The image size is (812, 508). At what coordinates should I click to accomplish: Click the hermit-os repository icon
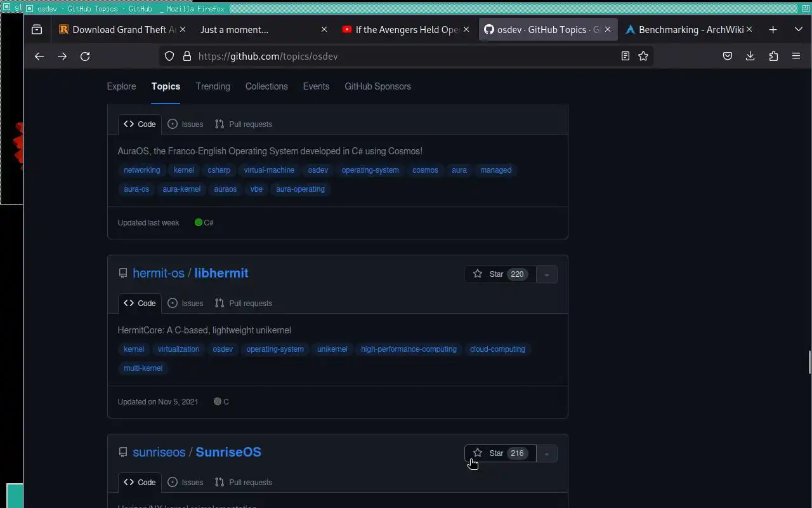click(123, 274)
